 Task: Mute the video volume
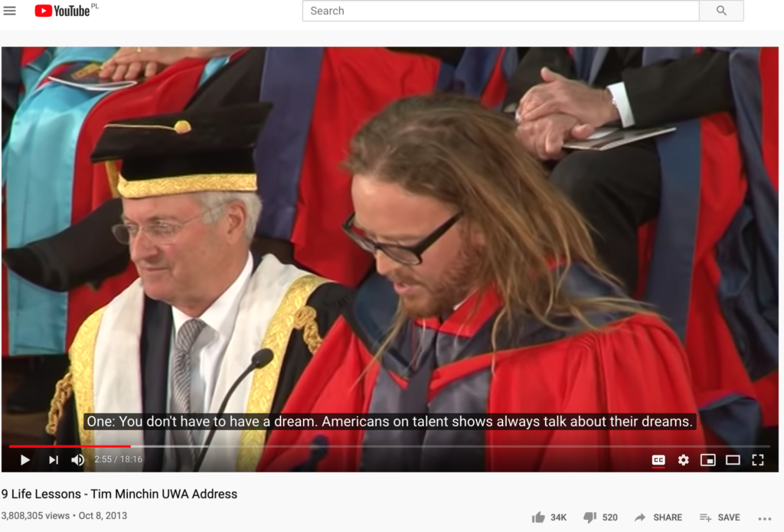click(77, 459)
